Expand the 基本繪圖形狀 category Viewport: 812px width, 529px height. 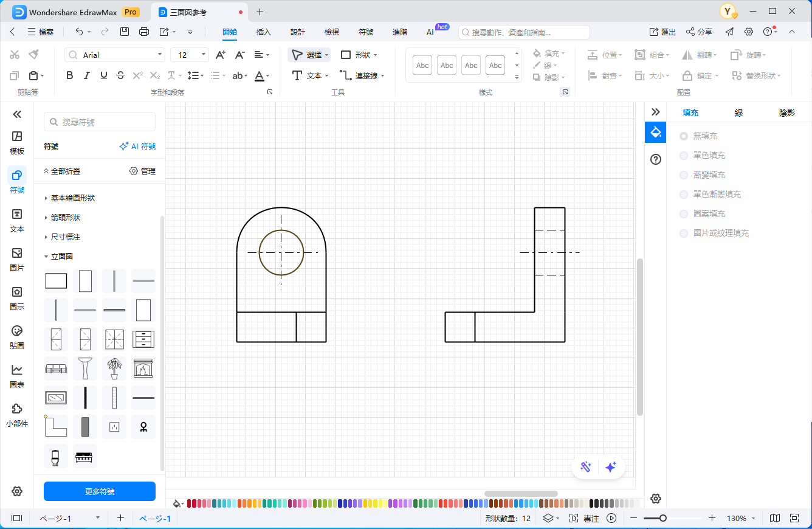72,198
